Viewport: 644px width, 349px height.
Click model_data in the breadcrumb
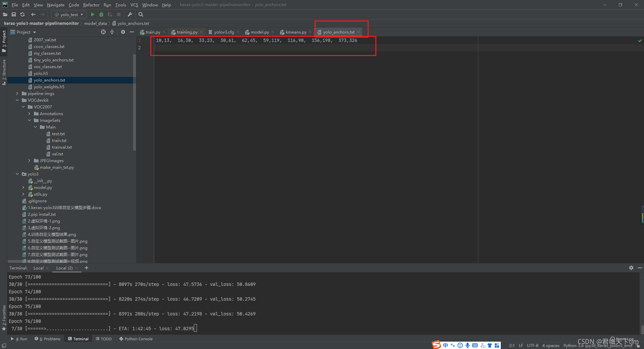[95, 23]
